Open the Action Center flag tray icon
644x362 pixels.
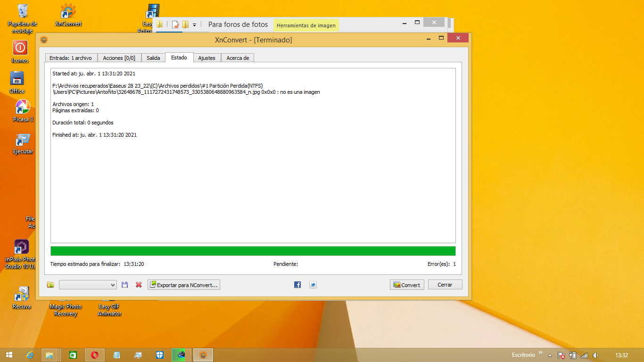(561, 355)
